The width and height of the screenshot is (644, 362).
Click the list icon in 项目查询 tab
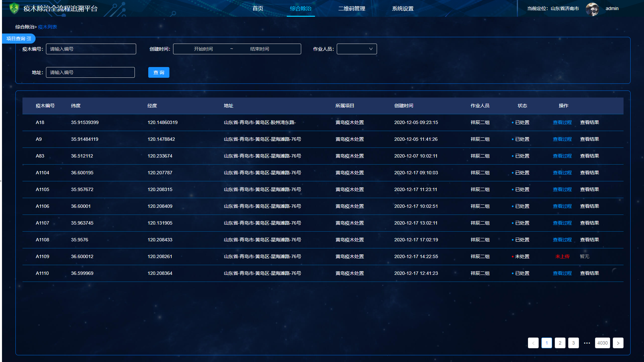(29, 39)
